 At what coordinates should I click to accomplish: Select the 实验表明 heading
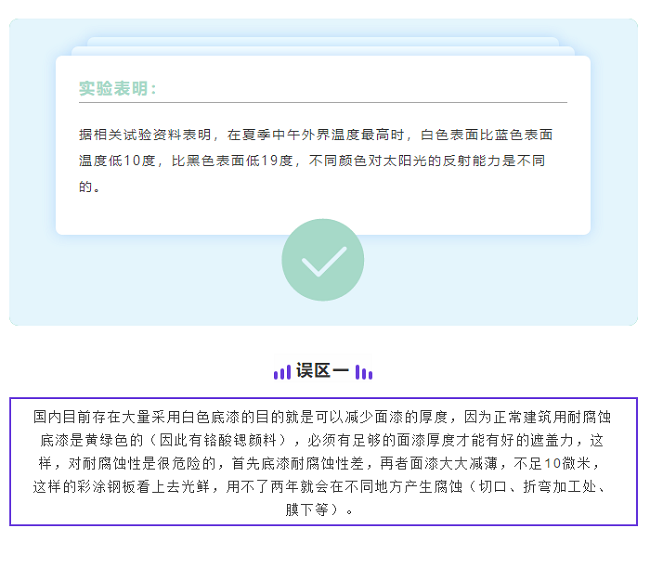[x=117, y=88]
